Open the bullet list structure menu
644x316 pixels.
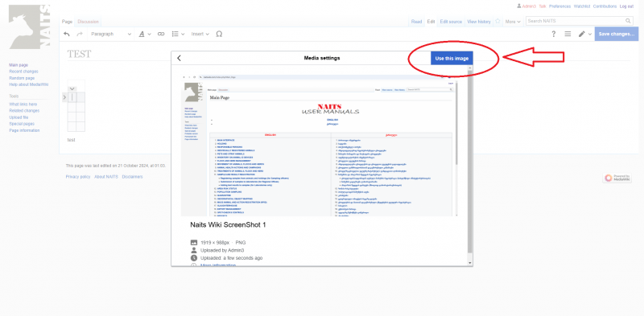[178, 34]
